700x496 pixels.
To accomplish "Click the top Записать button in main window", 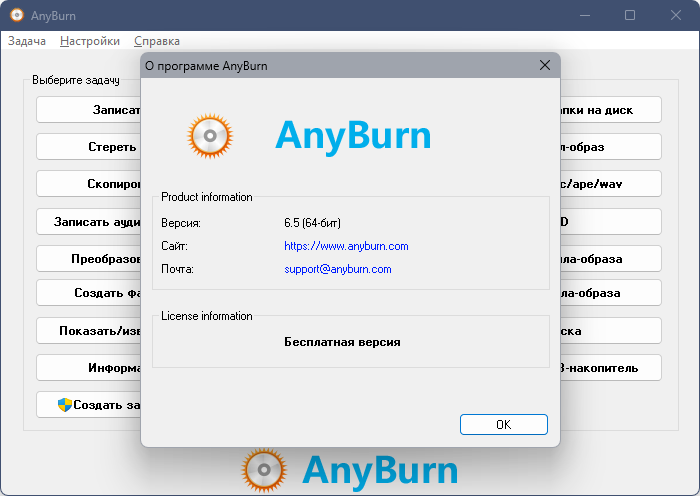I will coord(88,110).
